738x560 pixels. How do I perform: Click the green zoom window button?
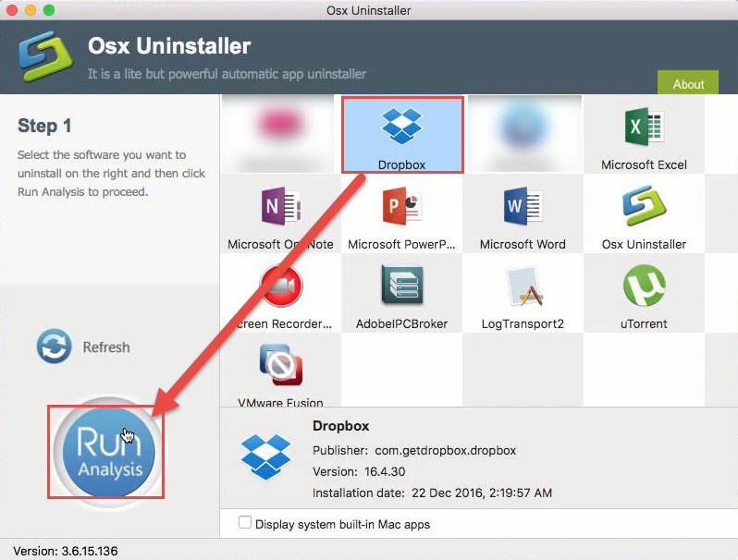[x=49, y=10]
